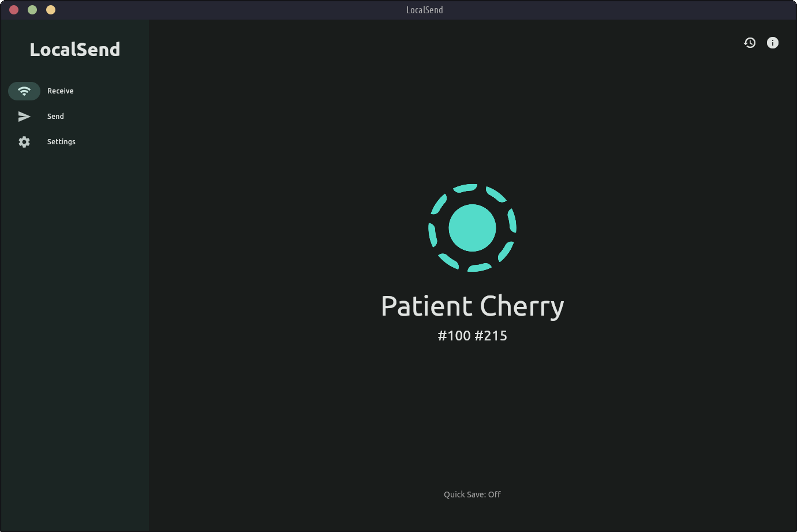
Task: Click the #215 device identifier
Action: click(x=491, y=336)
